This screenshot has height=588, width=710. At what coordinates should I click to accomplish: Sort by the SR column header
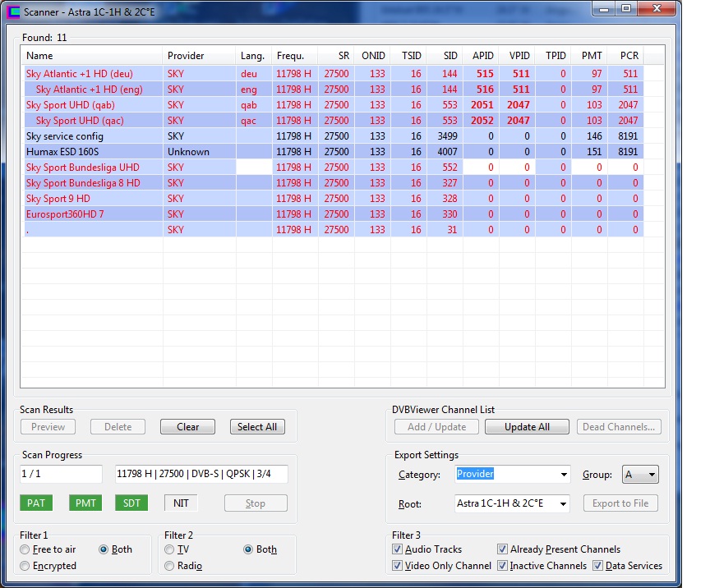click(x=336, y=56)
